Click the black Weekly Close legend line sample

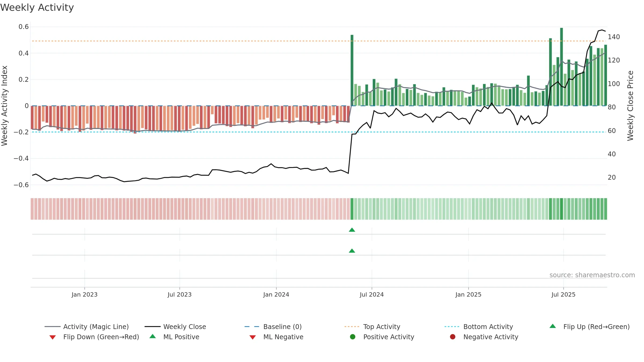[x=152, y=327]
